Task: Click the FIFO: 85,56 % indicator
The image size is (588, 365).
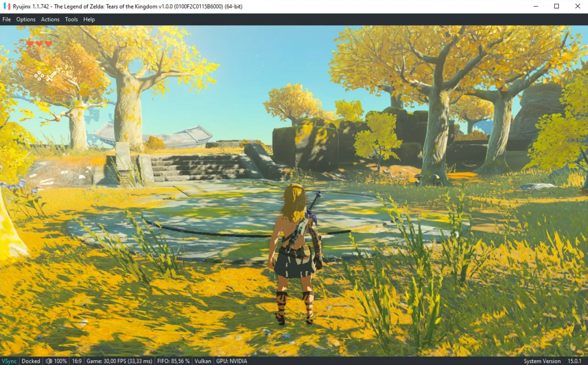Action: click(173, 361)
